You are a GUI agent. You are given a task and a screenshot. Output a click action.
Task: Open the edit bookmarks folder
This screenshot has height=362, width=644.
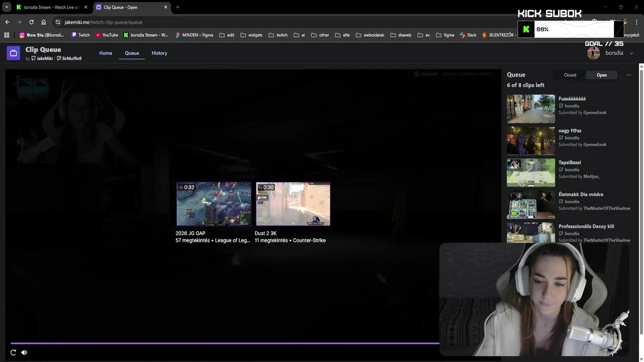(227, 35)
